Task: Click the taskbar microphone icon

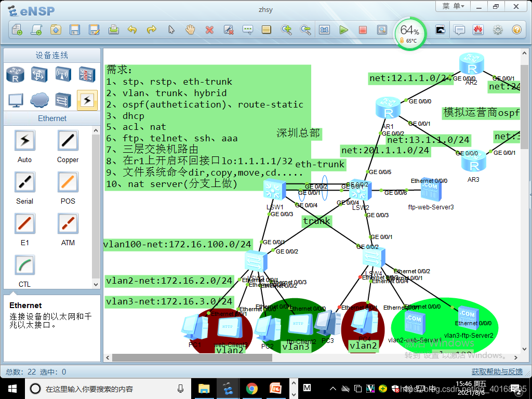Action: [180, 389]
